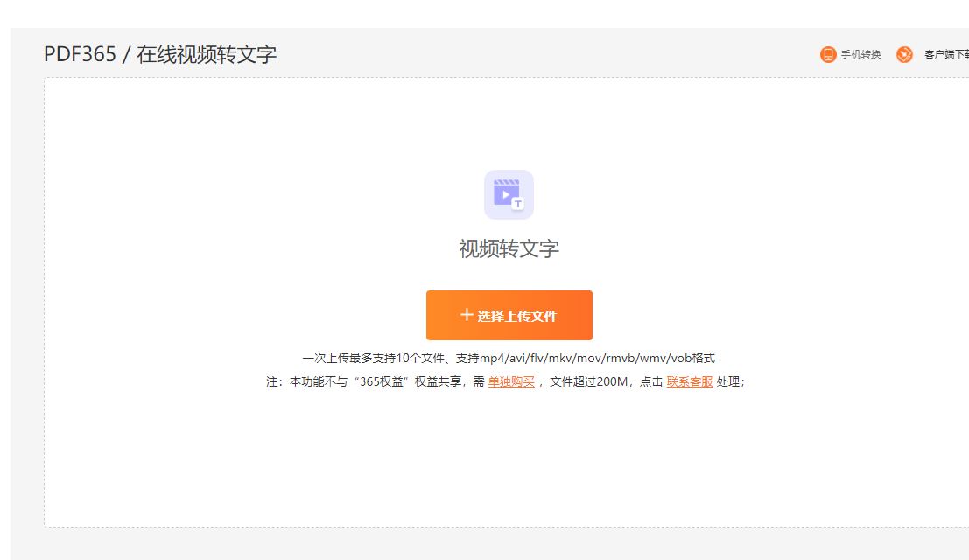Image resolution: width=969 pixels, height=560 pixels.
Task: Open the 手机转换 mobile conversion link
Action: coord(860,54)
